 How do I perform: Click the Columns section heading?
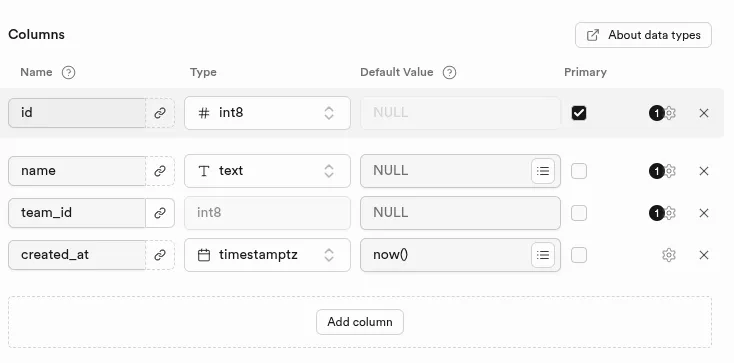click(x=37, y=35)
